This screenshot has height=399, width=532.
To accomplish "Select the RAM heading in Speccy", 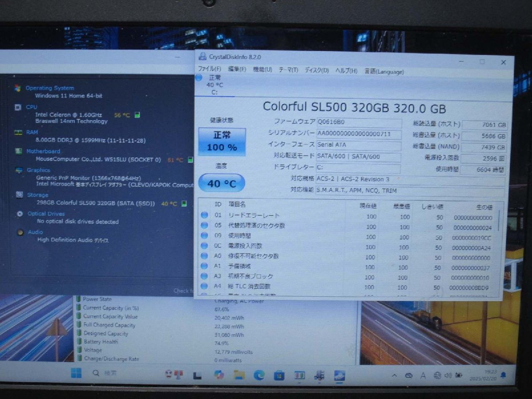I will point(32,132).
